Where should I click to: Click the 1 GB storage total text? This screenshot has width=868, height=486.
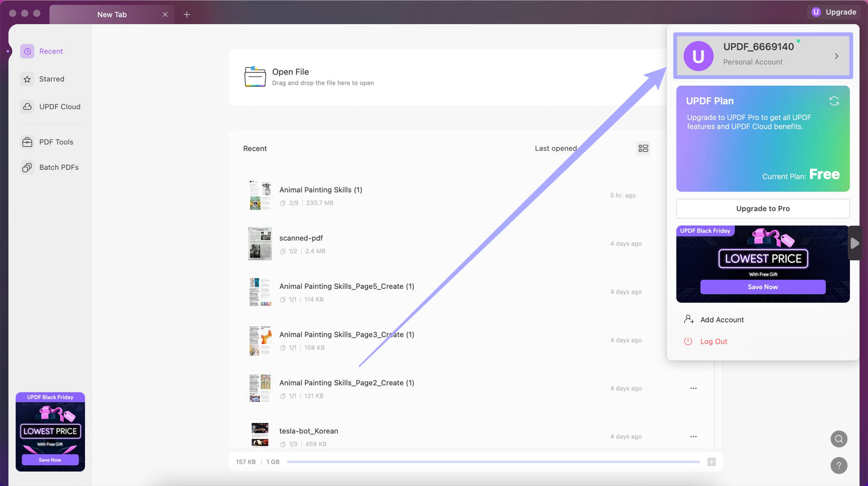tap(273, 462)
